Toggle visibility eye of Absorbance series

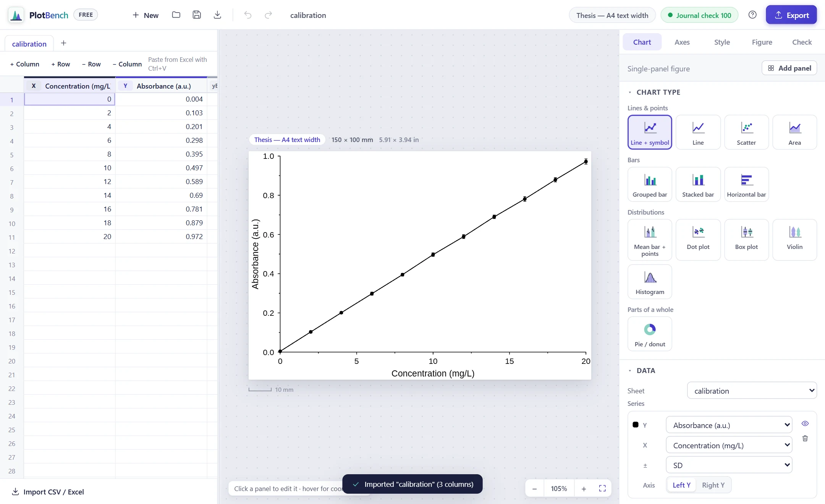805,423
